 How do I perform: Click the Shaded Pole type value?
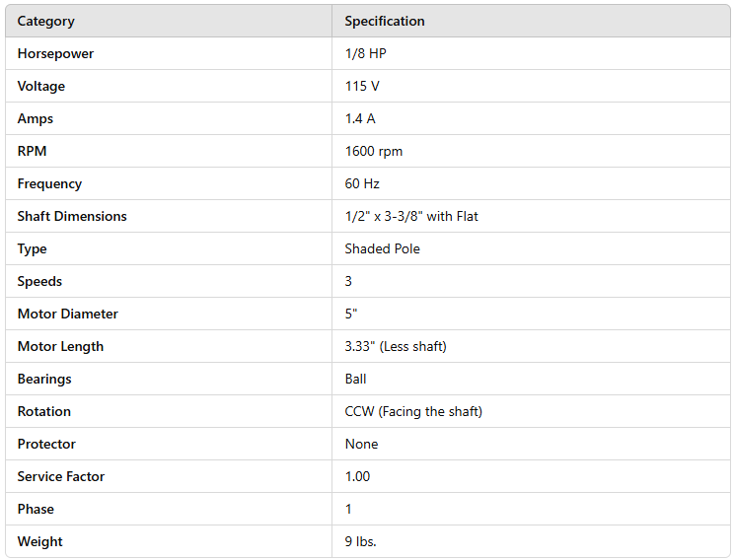[x=383, y=248]
